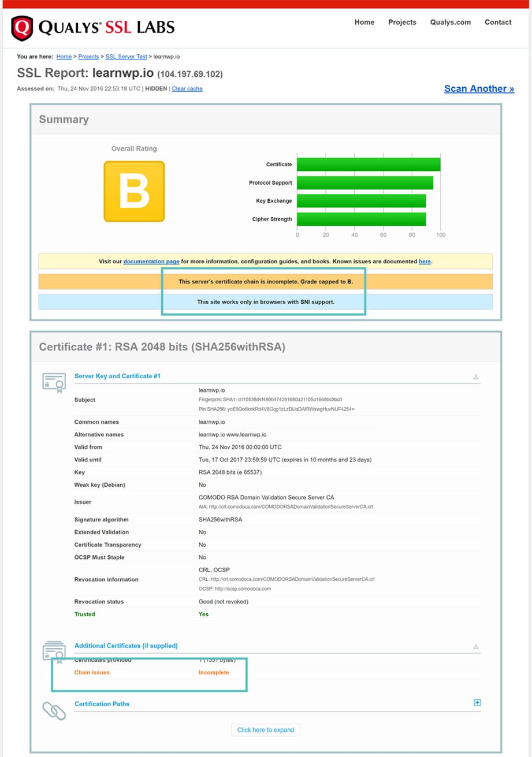Switch to the Home navigation item
Screen dimensions: 532x757
click(x=364, y=22)
